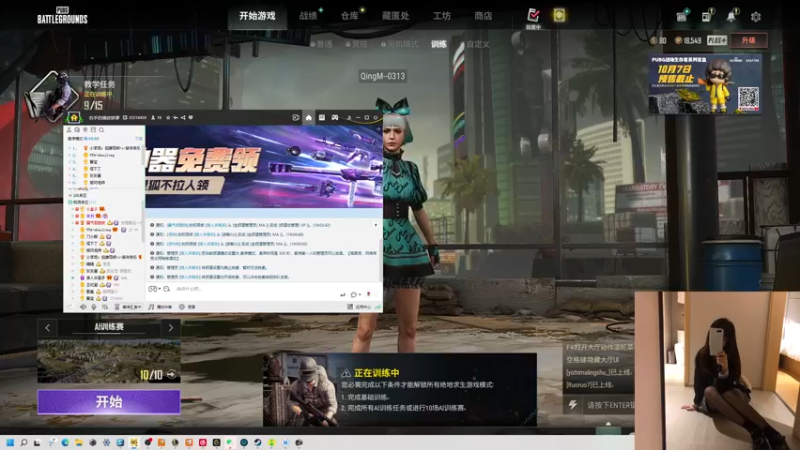Open the message bubble dropdown near send

[x=356, y=294]
